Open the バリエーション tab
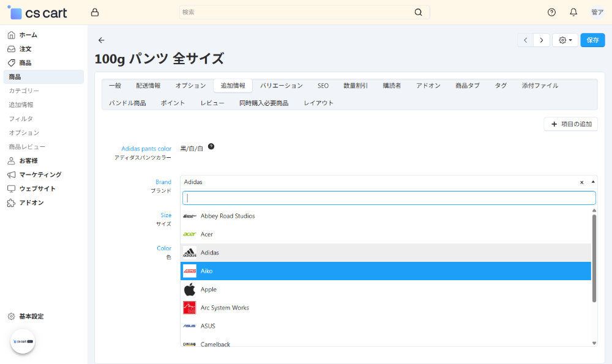Image resolution: width=612 pixels, height=364 pixels. coord(282,86)
